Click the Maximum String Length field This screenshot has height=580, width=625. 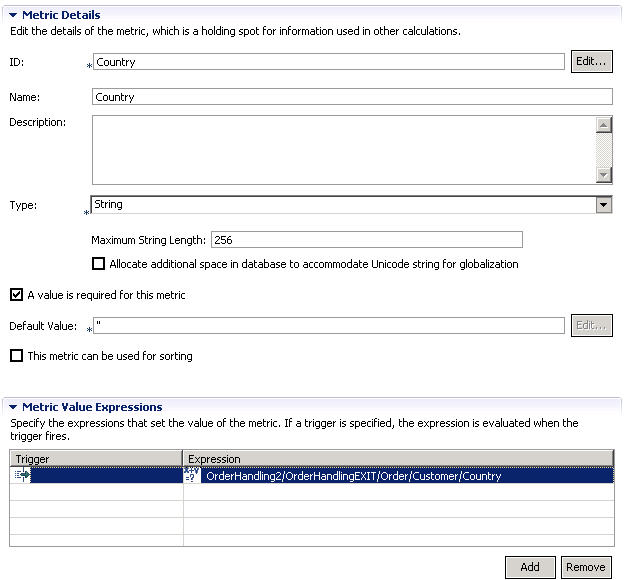(365, 240)
